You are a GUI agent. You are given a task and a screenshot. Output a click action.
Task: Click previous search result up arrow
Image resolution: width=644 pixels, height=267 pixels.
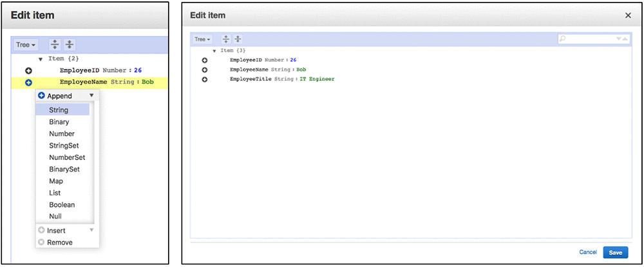[x=625, y=39]
